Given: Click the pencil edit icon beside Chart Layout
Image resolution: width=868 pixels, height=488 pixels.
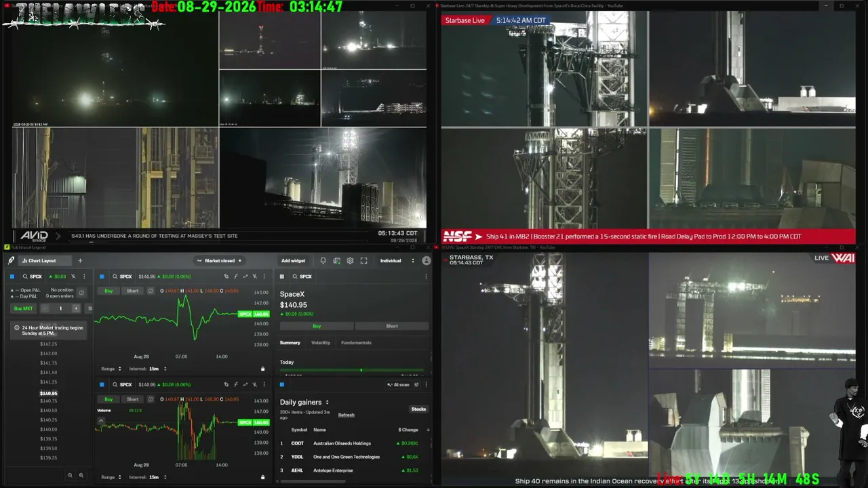Looking at the screenshot, I should tap(11, 261).
